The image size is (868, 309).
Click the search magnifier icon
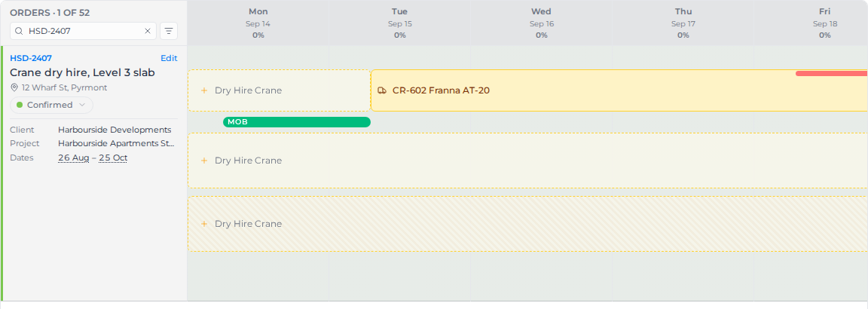[20, 32]
